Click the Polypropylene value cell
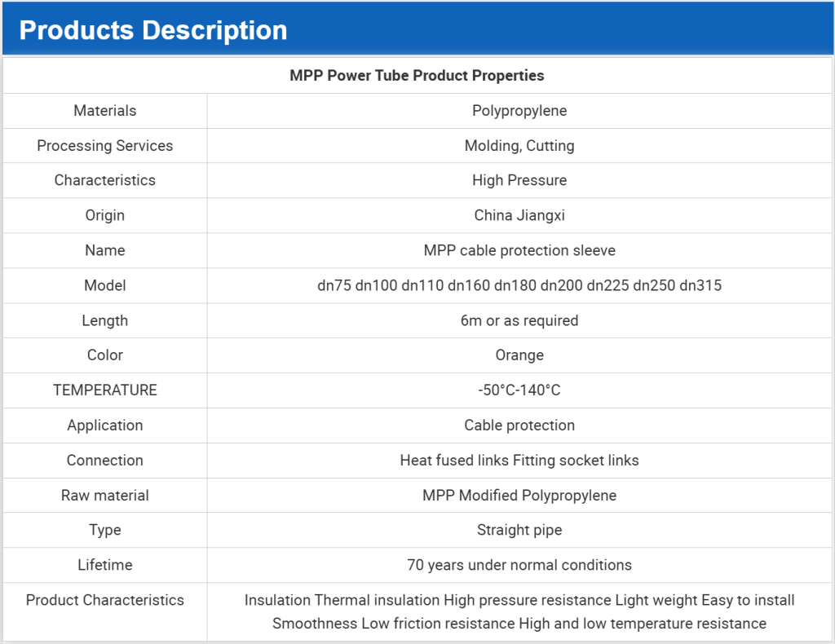Viewport: 835px width, 644px height. [x=519, y=111]
